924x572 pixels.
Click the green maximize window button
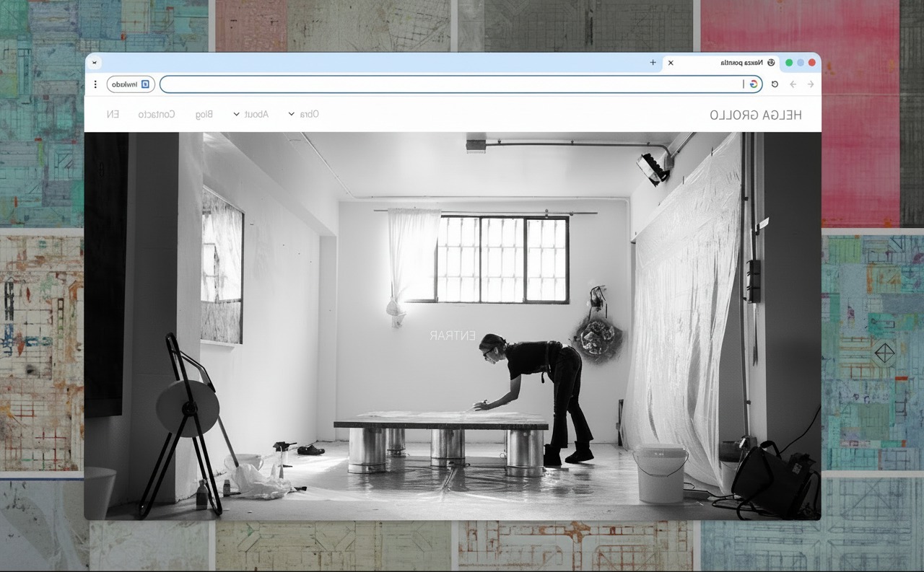click(789, 63)
